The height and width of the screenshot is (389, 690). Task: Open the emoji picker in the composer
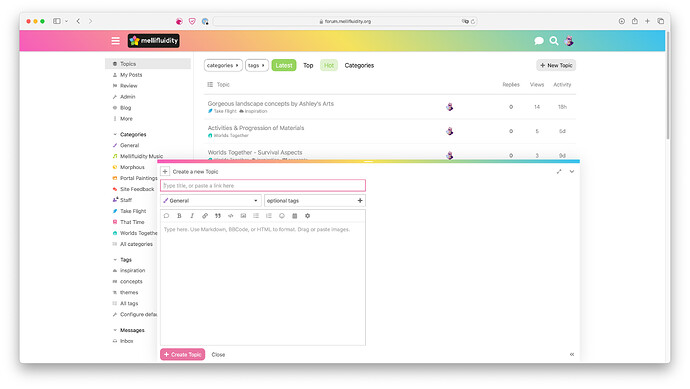(282, 216)
